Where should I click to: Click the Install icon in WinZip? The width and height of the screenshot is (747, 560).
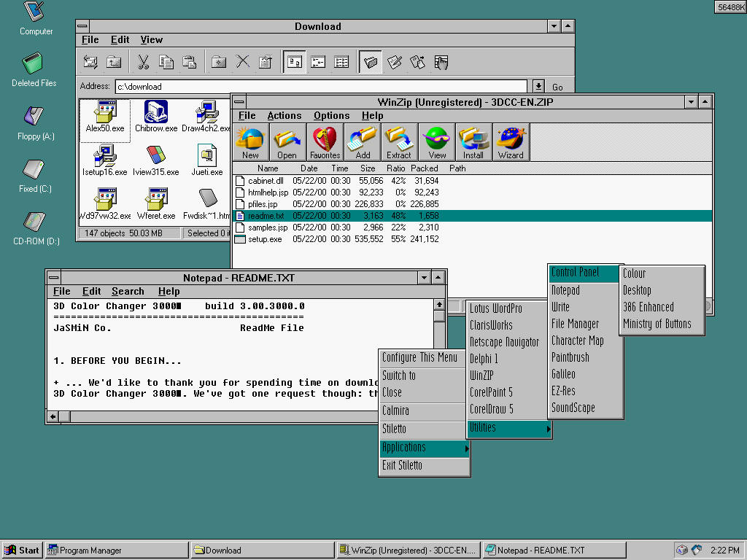pos(473,141)
